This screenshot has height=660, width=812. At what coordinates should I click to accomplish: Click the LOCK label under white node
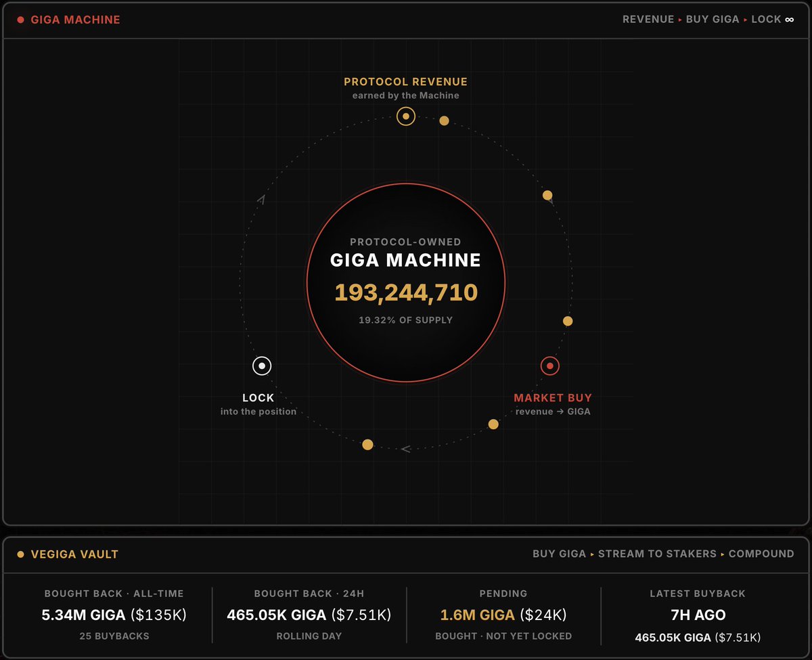click(x=258, y=398)
